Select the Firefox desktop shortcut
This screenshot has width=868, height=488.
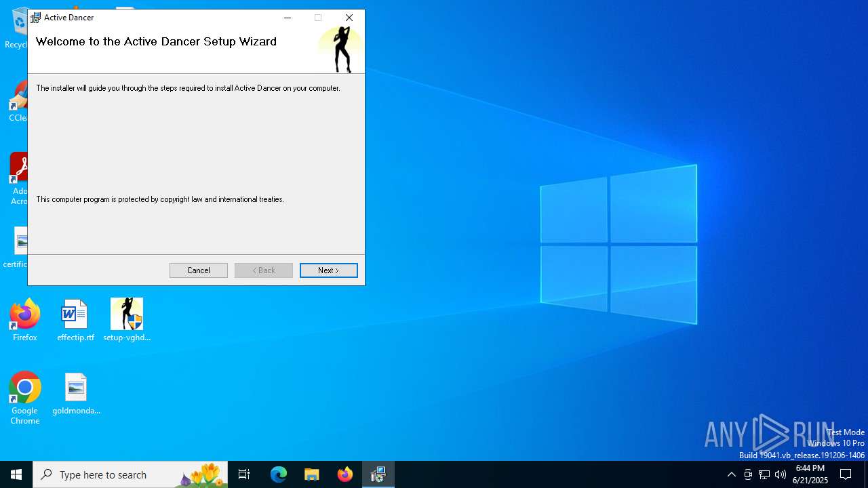point(25,321)
